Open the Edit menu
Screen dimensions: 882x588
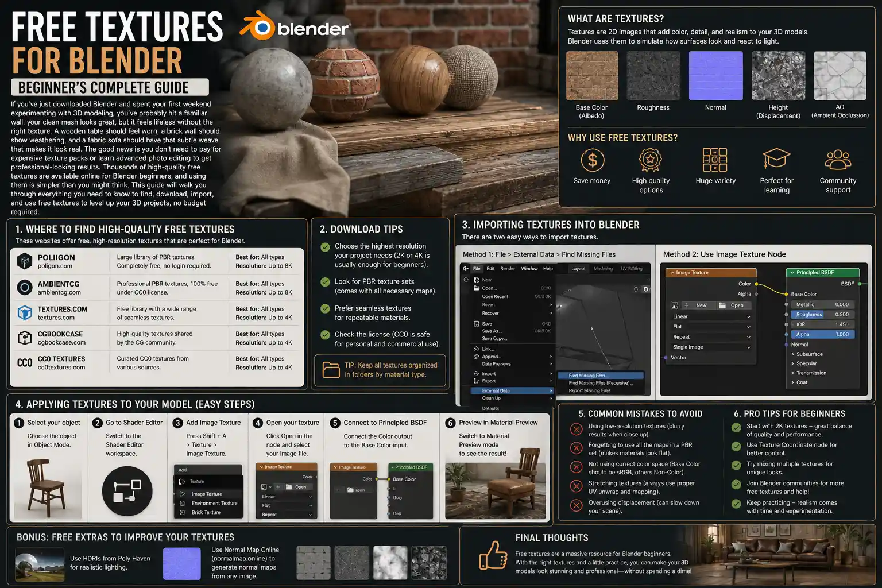[x=490, y=268]
